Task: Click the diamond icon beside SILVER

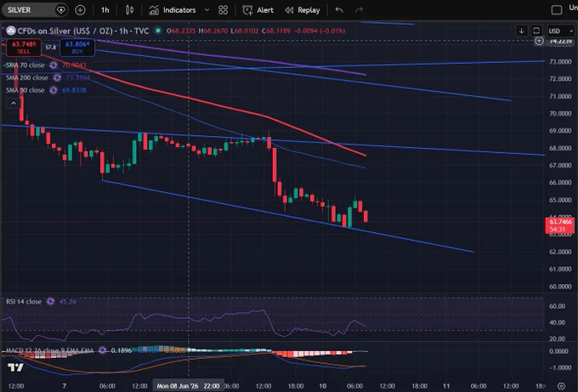Action: pyautogui.click(x=61, y=10)
